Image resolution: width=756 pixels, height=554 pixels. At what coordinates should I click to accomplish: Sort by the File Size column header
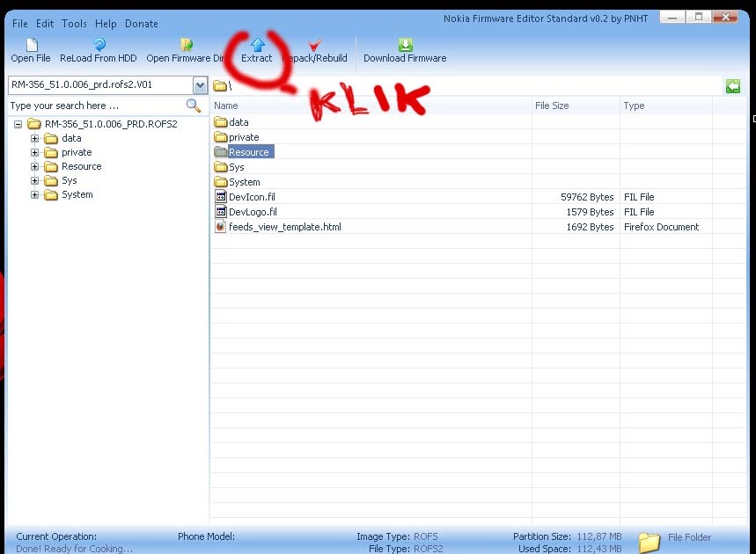coord(576,106)
